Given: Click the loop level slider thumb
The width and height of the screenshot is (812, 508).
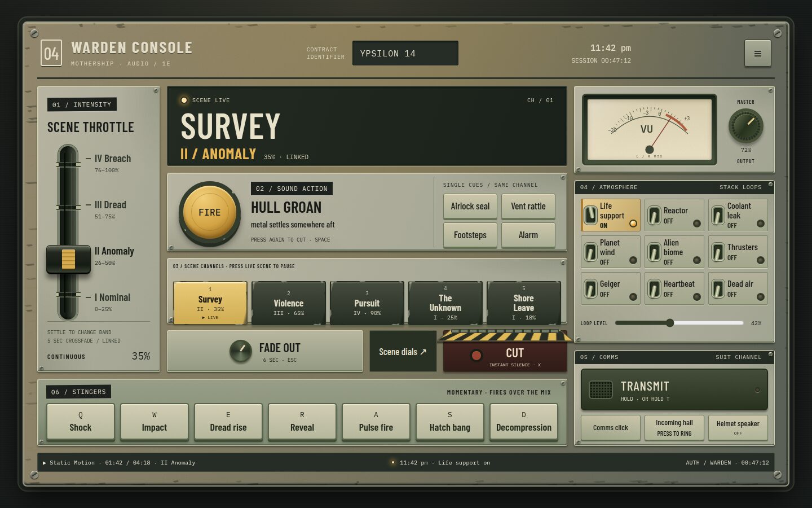Looking at the screenshot, I should coord(670,323).
